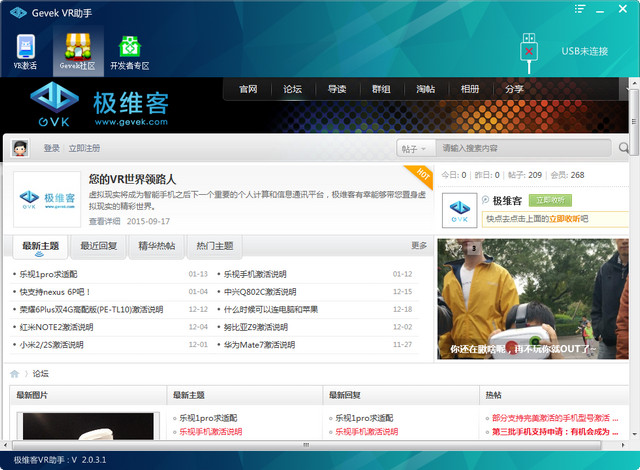The width and height of the screenshot is (640, 470).
Task: Select the 热门主题 tab
Action: [x=215, y=245]
